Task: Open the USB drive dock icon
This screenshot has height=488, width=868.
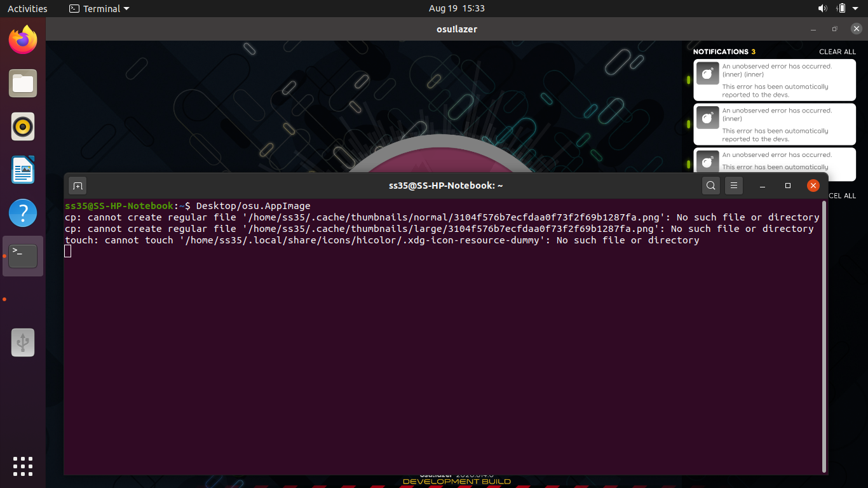Action: point(23,342)
